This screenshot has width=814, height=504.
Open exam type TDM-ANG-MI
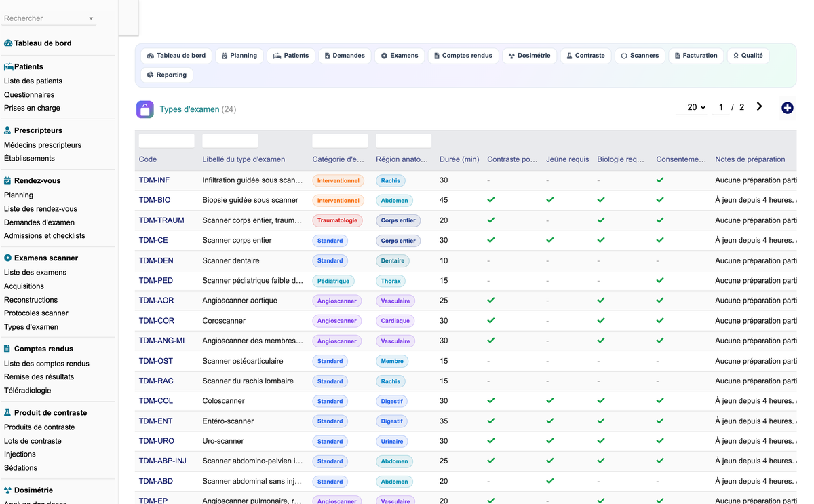point(161,341)
